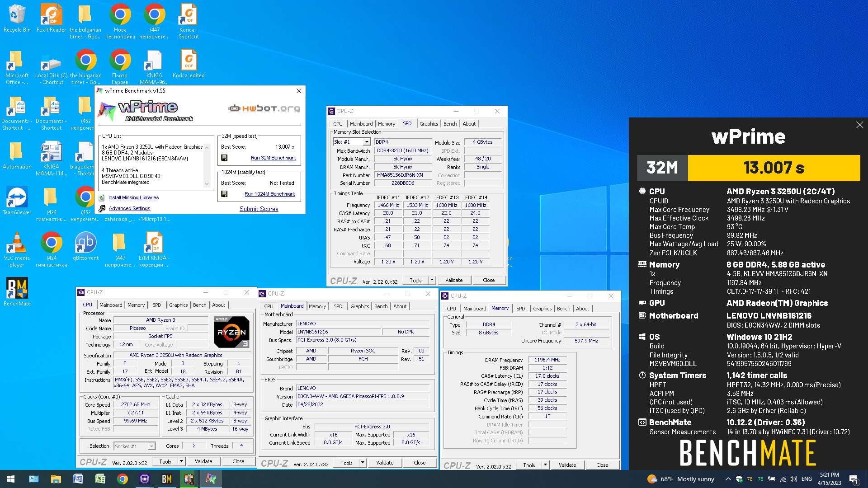Open wPrime Advanced Settings link
This screenshot has width=868, height=488.
click(129, 208)
